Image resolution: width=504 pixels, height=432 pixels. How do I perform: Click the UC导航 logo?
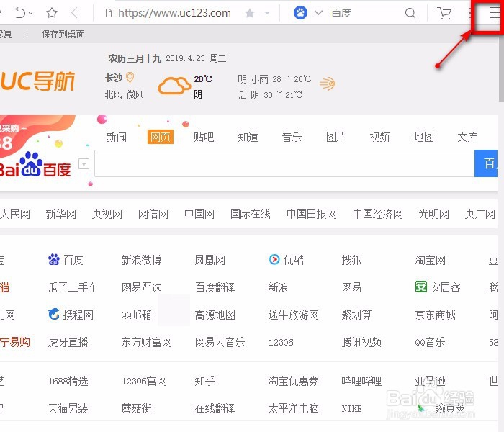click(x=37, y=81)
